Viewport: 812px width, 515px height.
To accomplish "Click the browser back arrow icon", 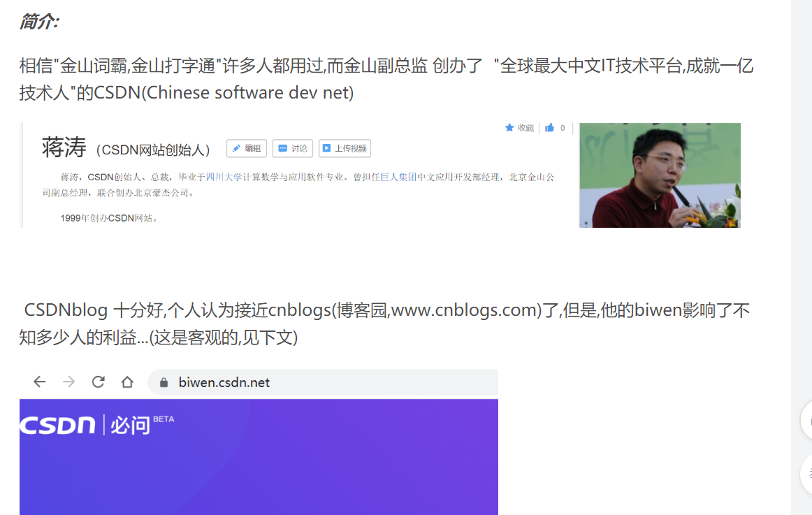I will pos(39,382).
